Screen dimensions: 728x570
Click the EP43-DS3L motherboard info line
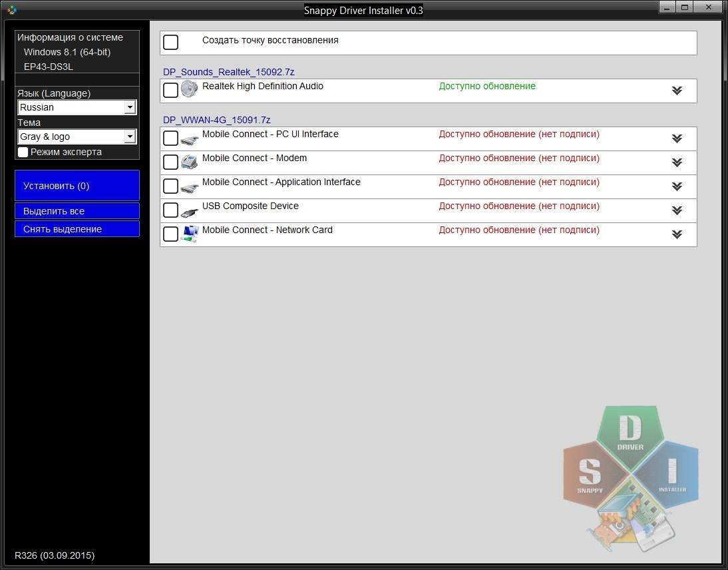(x=49, y=67)
